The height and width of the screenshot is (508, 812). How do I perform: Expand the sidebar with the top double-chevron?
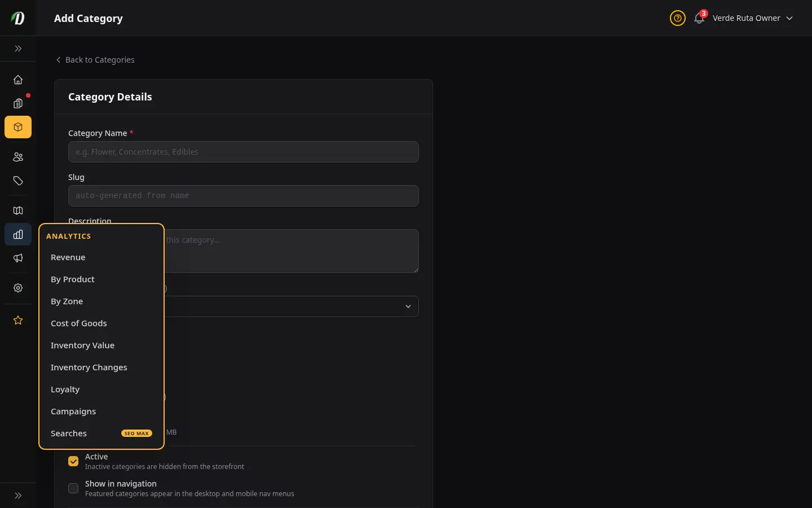(x=18, y=49)
